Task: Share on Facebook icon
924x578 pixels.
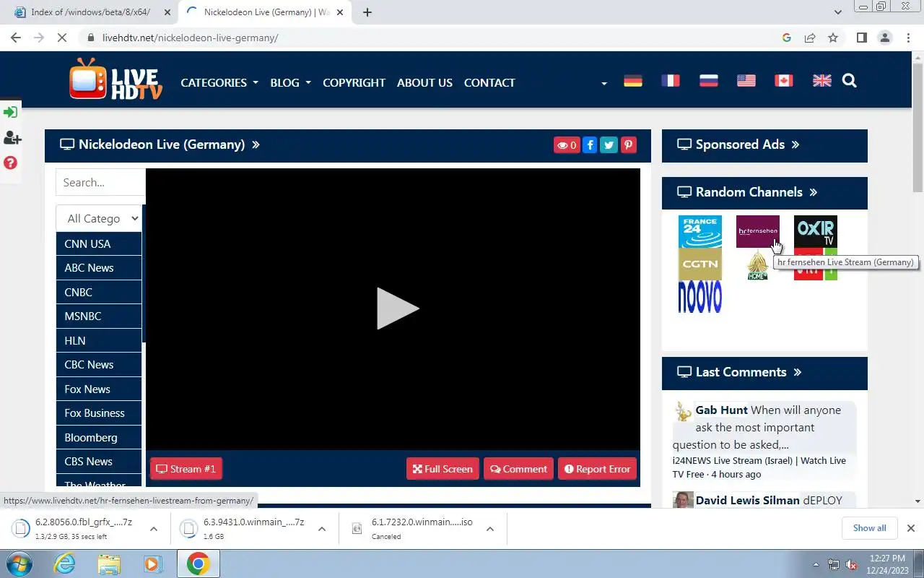Action: pyautogui.click(x=590, y=145)
